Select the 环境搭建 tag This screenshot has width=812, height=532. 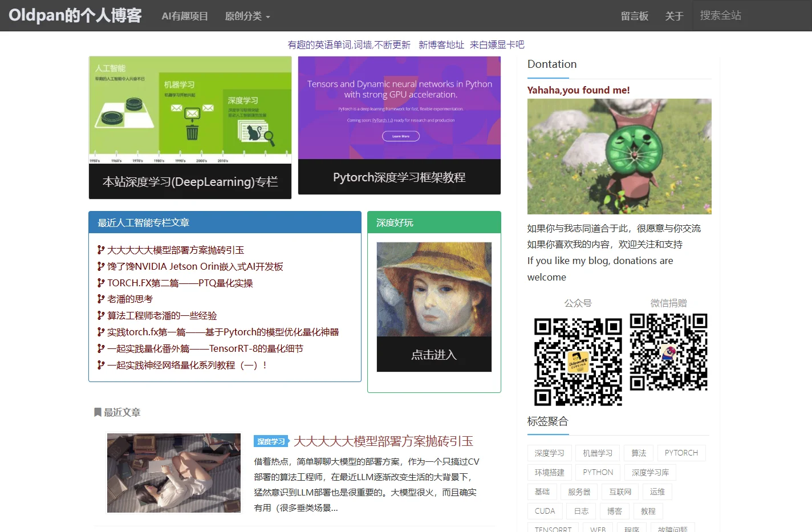tap(549, 473)
